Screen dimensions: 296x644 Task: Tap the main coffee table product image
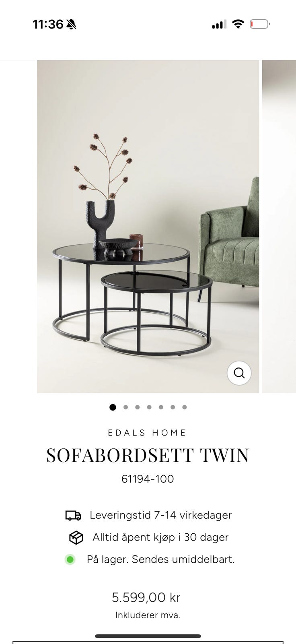(148, 226)
